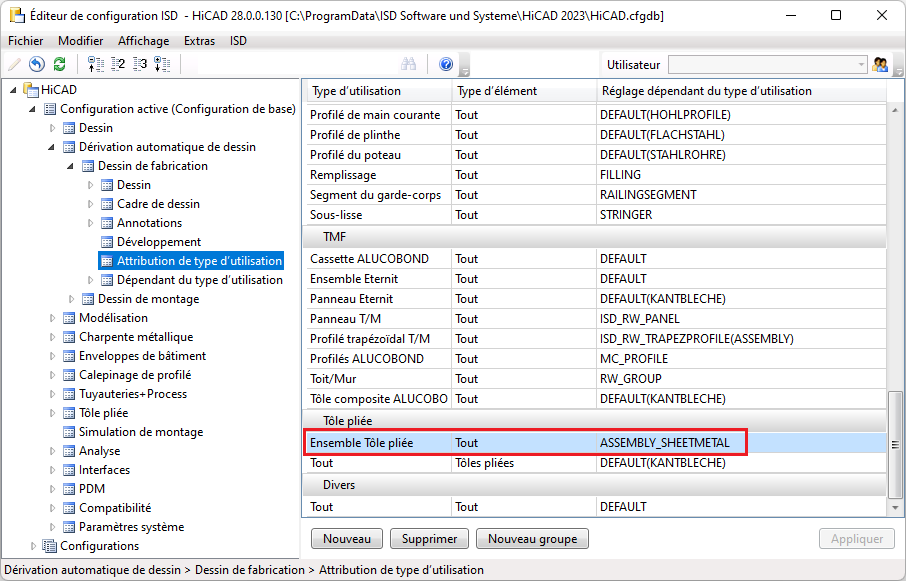Open the Affichage menu
Image resolution: width=906 pixels, height=581 pixels.
tap(143, 41)
